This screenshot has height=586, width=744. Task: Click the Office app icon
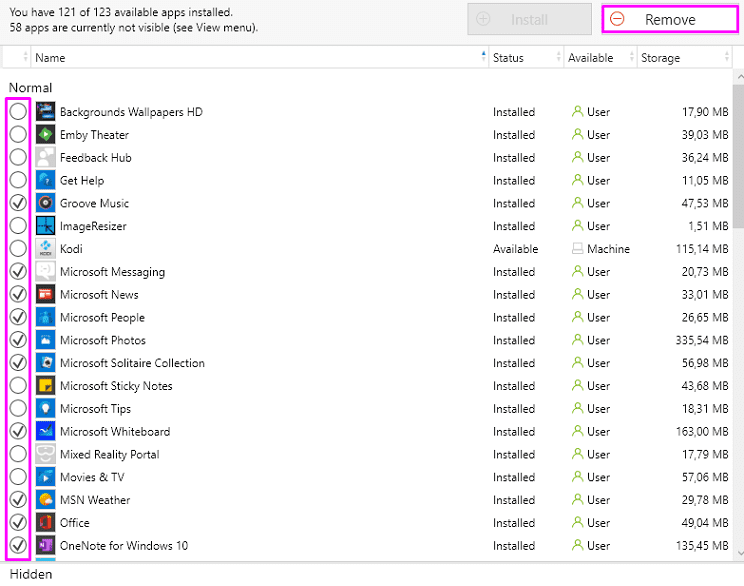coord(46,522)
